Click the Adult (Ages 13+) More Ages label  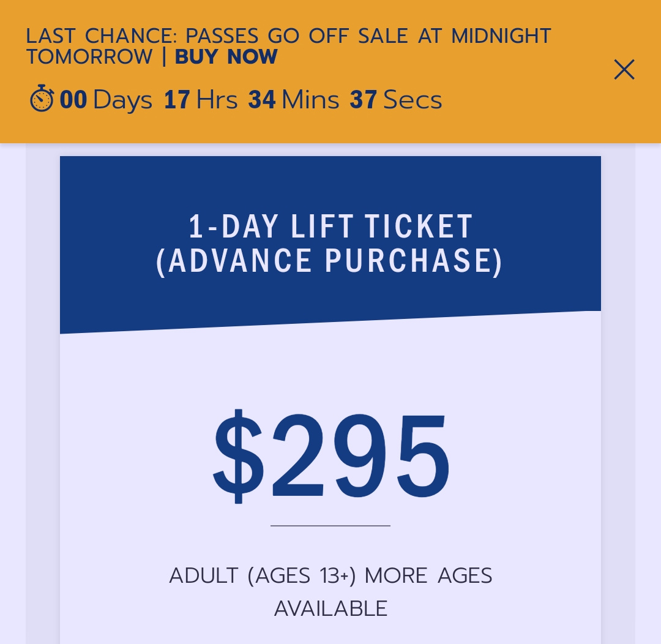330,575
